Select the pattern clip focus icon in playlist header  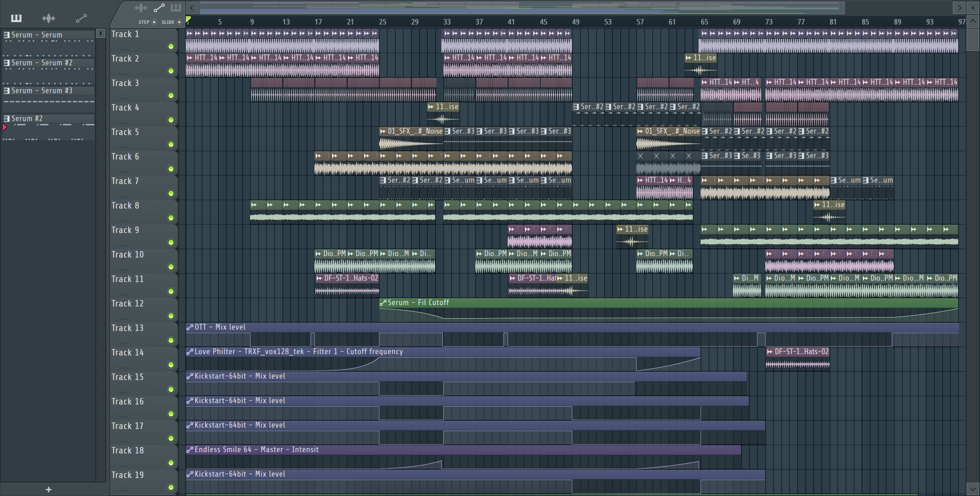pyautogui.click(x=176, y=7)
